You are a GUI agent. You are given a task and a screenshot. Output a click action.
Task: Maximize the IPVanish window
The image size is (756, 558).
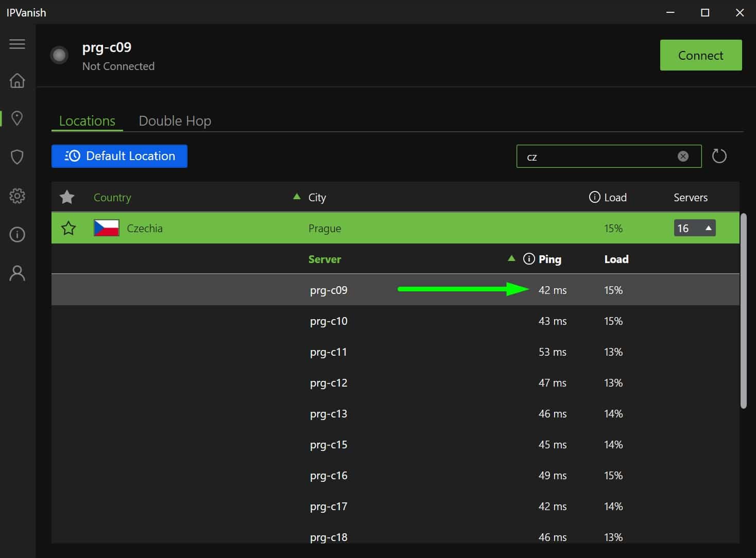[x=705, y=12]
